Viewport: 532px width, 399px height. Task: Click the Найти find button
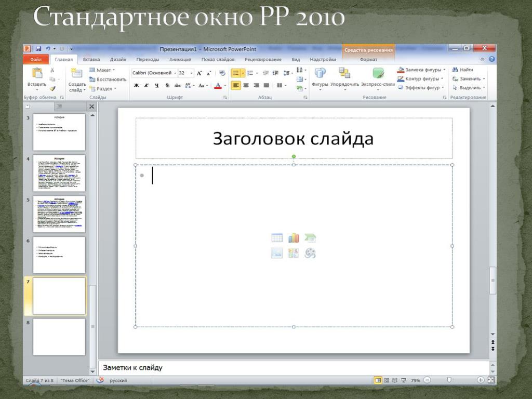pyautogui.click(x=462, y=70)
